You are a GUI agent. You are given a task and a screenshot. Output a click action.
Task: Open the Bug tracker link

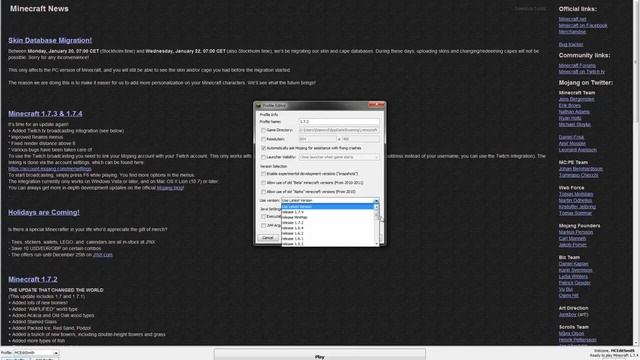pos(571,44)
